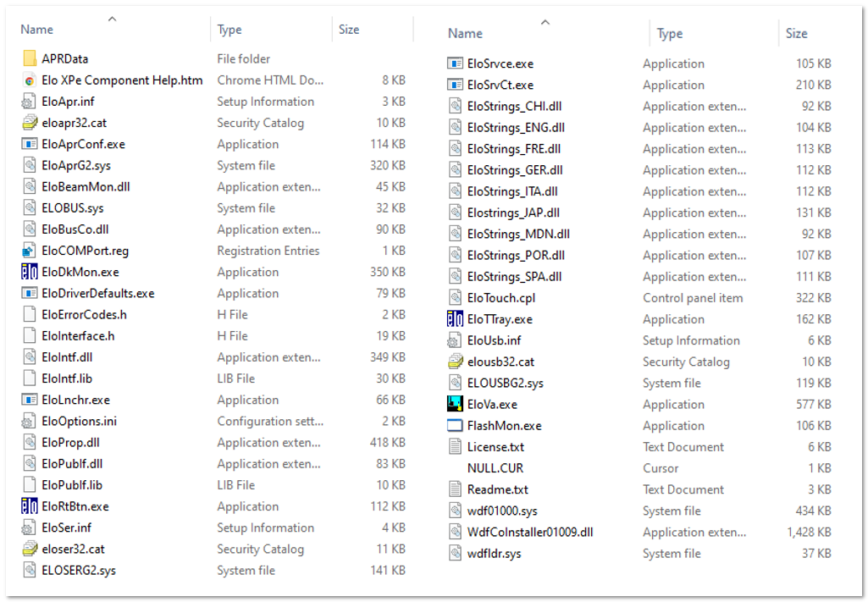868x602 pixels.
Task: Select EloStrings_SPA.dll file name
Action: (514, 277)
